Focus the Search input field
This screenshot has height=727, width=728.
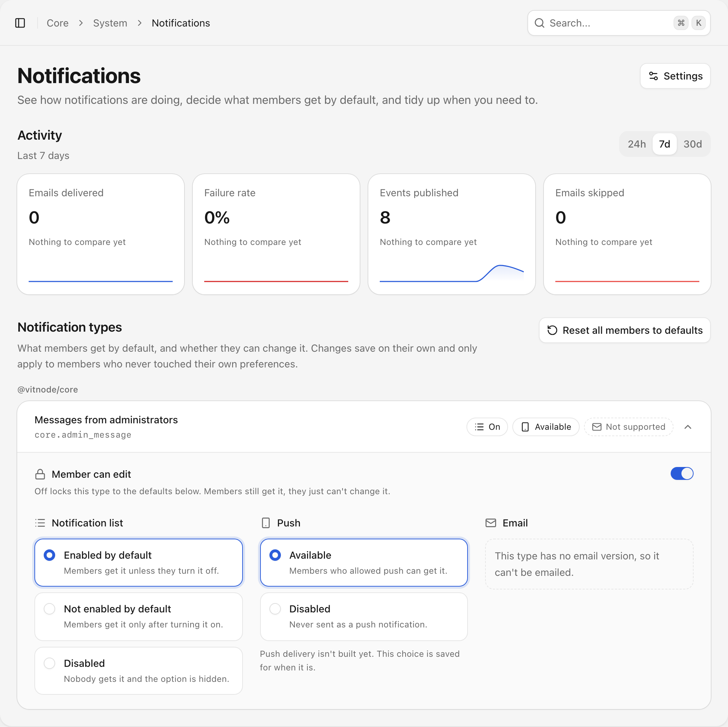(619, 23)
